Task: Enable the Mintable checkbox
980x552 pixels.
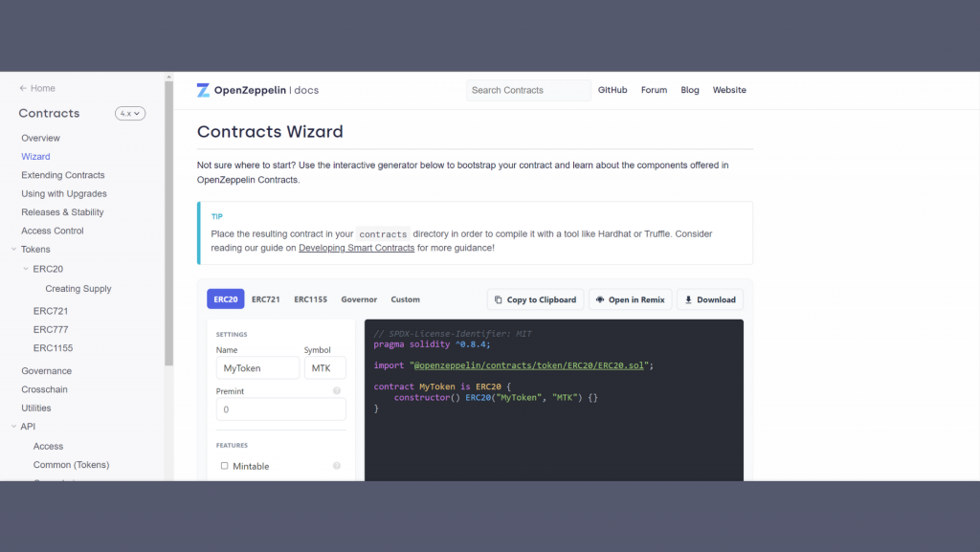Action: [224, 466]
